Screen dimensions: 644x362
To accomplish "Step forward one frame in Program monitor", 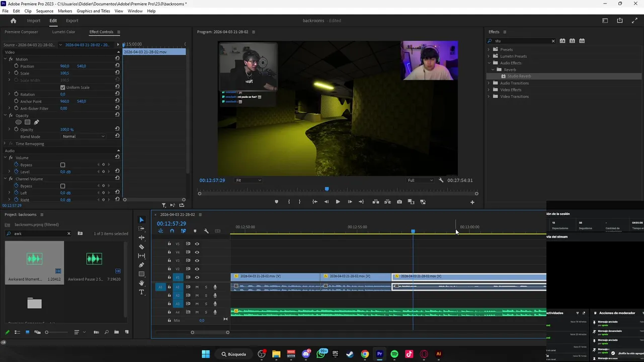I will [350, 202].
